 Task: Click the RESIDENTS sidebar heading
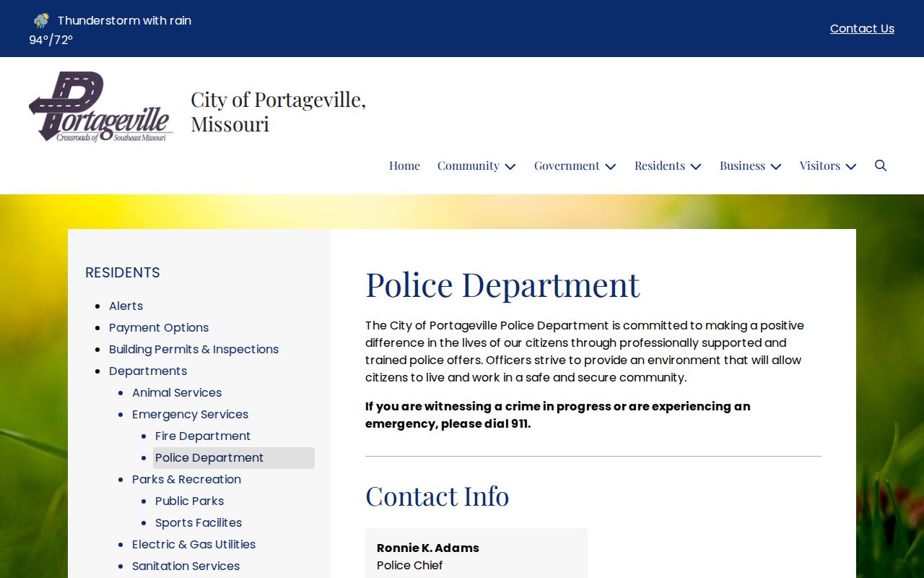[x=123, y=272]
